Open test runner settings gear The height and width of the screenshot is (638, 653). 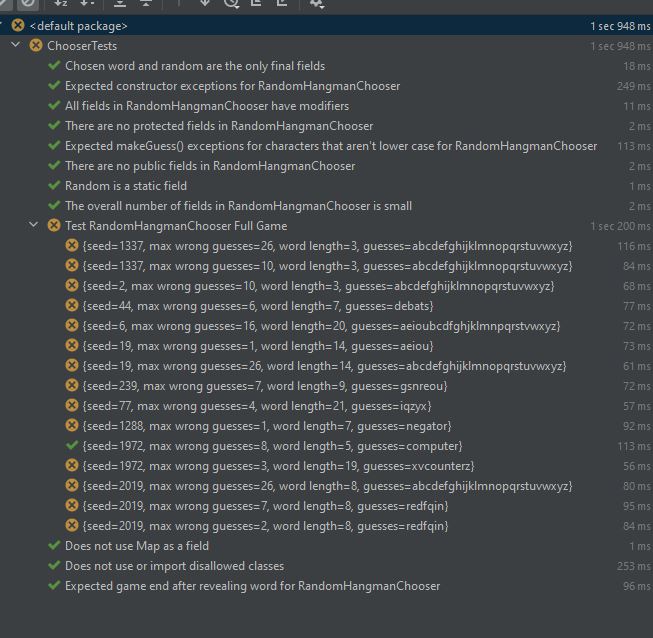click(x=317, y=4)
